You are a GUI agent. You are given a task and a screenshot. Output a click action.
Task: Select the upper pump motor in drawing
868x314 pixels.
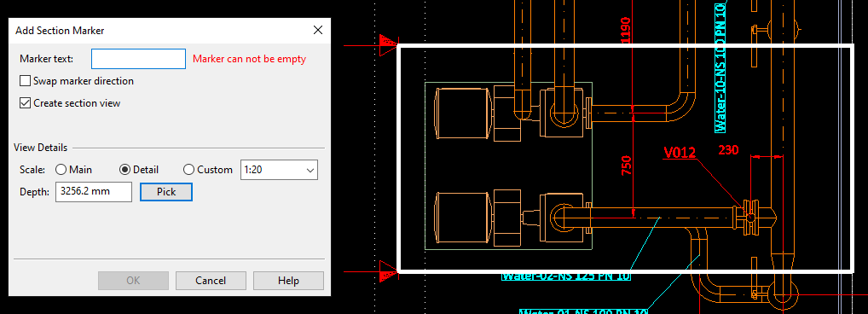pos(463,113)
